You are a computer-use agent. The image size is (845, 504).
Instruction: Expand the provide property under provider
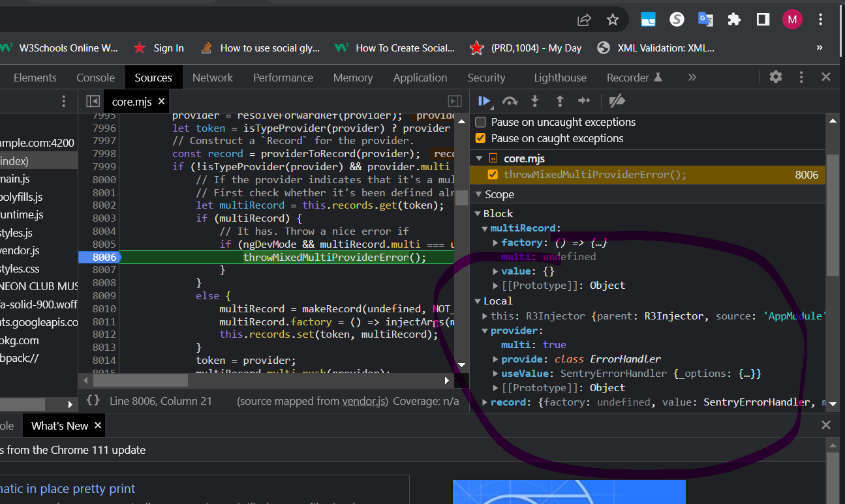[x=495, y=359]
